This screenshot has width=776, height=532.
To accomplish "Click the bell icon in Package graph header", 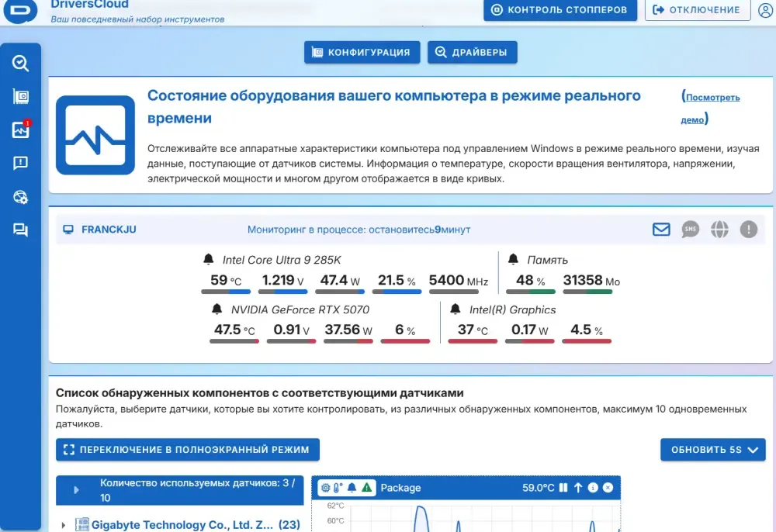I will click(x=352, y=488).
